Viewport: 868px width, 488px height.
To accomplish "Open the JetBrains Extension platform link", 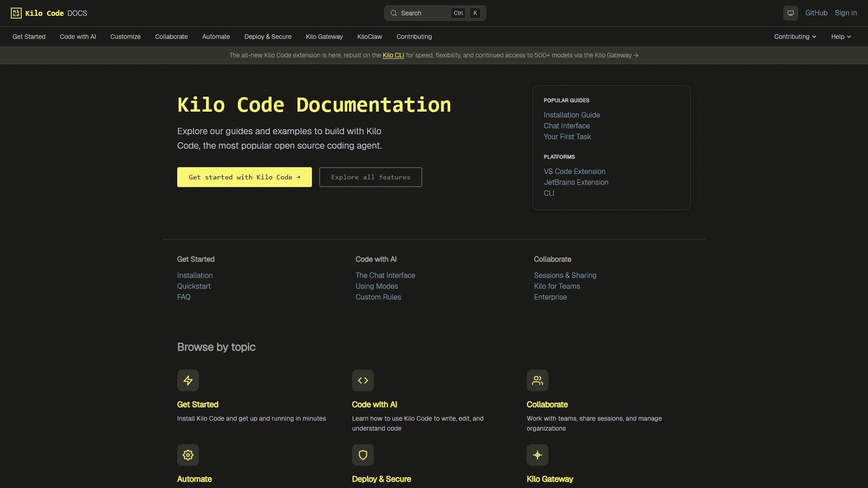I will click(x=576, y=182).
